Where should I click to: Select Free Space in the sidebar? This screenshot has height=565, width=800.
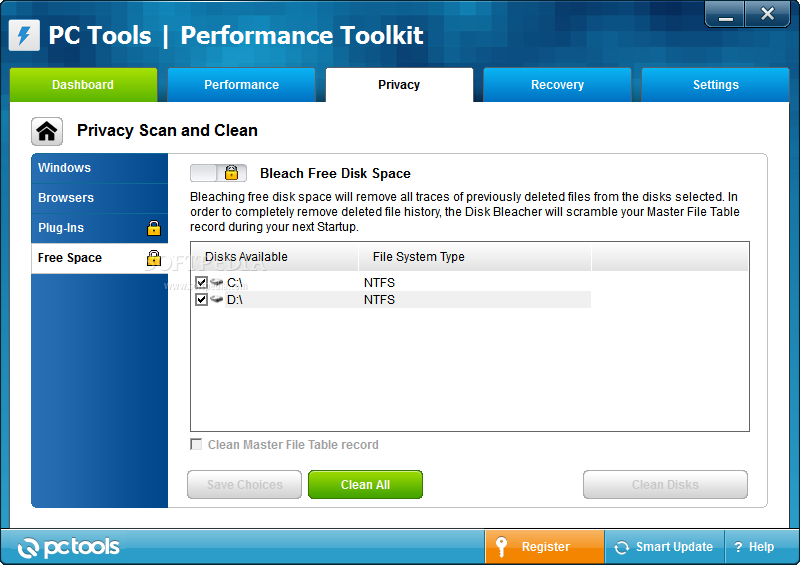point(99,258)
